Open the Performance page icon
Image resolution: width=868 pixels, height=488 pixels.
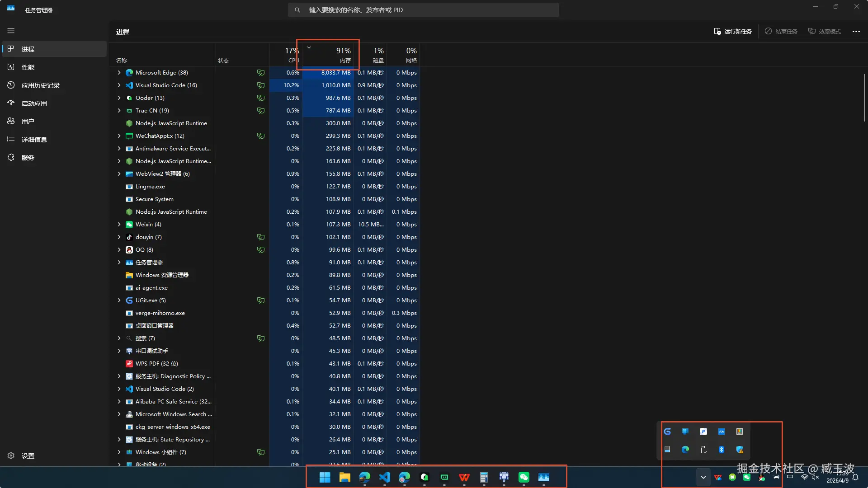[11, 67]
